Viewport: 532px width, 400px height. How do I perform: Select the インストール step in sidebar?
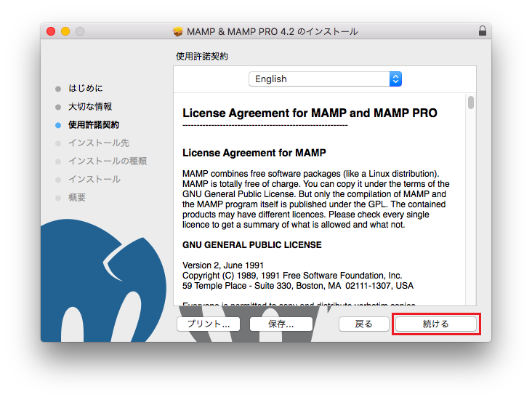[x=94, y=180]
